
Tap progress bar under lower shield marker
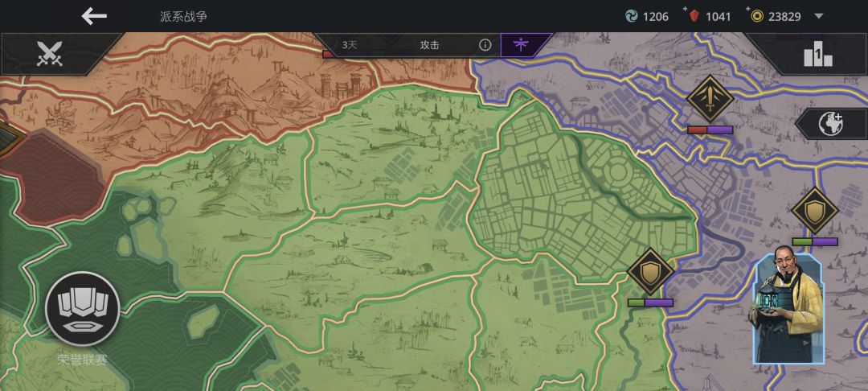pos(650,303)
